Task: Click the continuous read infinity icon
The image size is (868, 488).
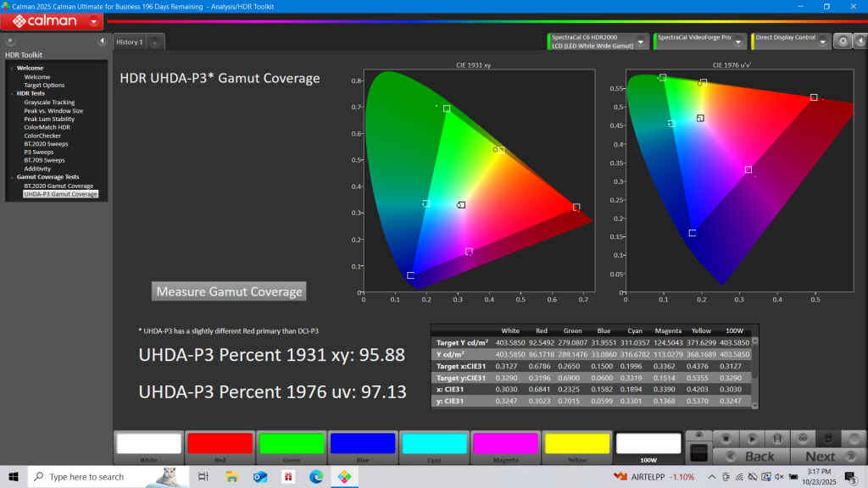Action: pyautogui.click(x=803, y=438)
